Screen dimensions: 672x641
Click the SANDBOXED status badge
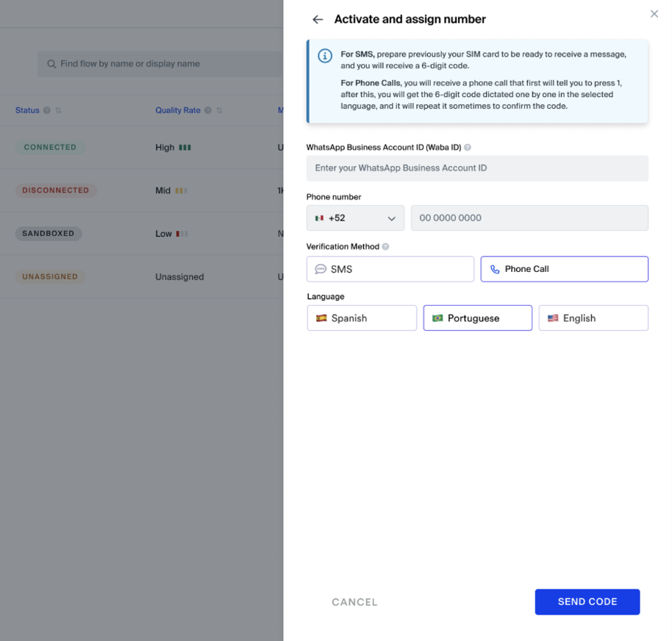point(49,234)
